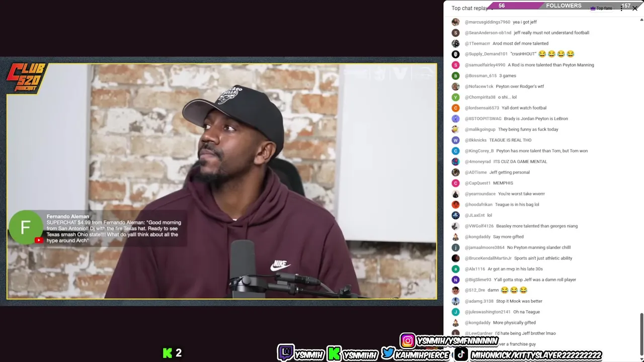Click @4moneyrad's profile avatar
Viewport: 644px width, 362px height.
(x=455, y=161)
